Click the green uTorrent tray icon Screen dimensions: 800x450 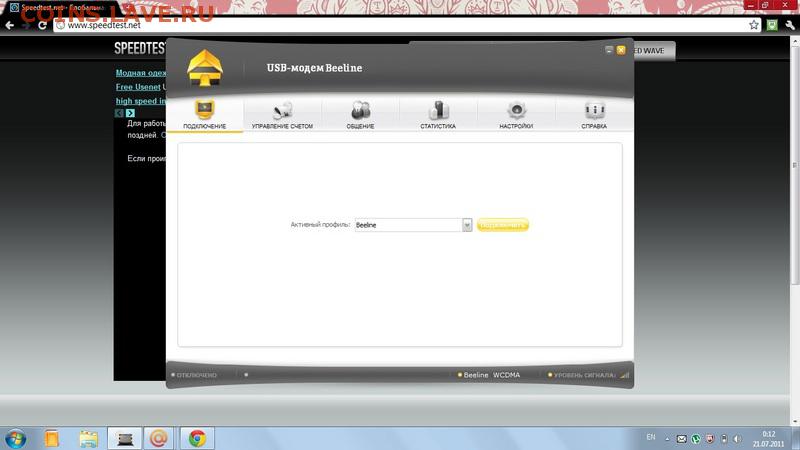[x=696, y=439]
